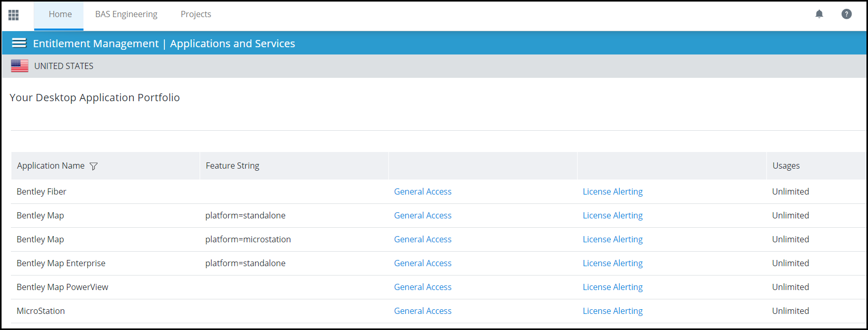Screen dimensions: 868x330
Task: Open License Alerting for Bentley Fiber
Action: pyautogui.click(x=612, y=191)
